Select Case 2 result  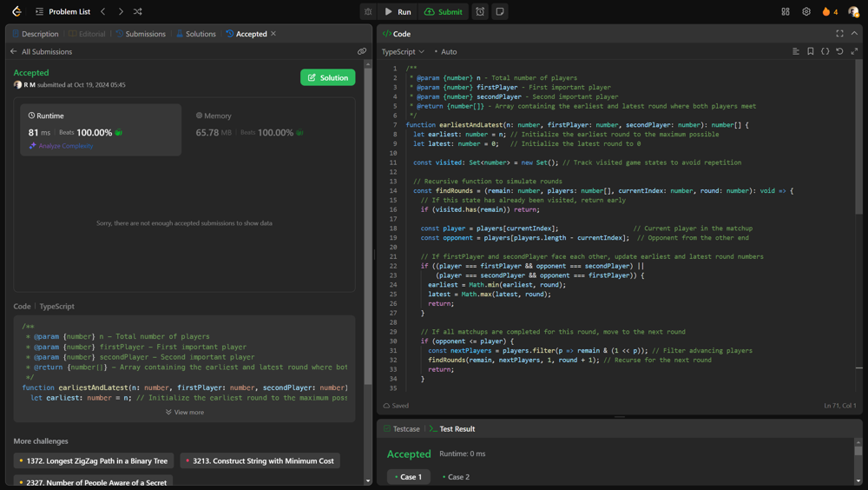(457, 477)
